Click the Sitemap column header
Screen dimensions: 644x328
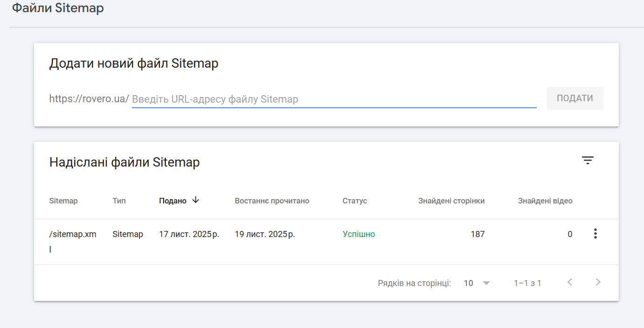(63, 201)
